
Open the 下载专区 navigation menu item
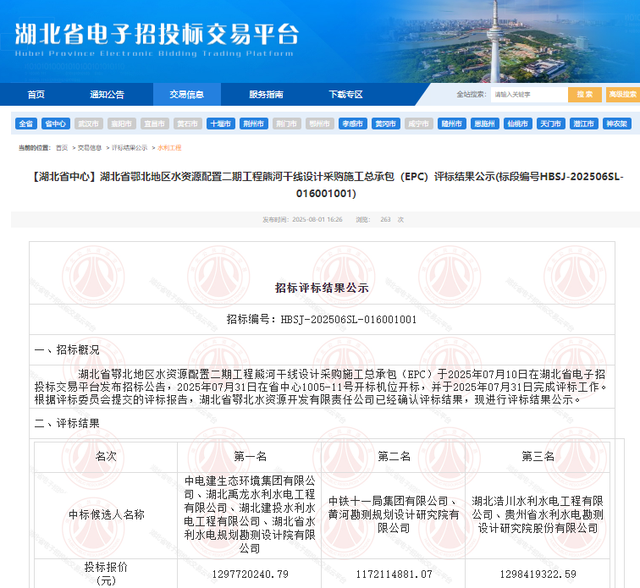pyautogui.click(x=346, y=94)
